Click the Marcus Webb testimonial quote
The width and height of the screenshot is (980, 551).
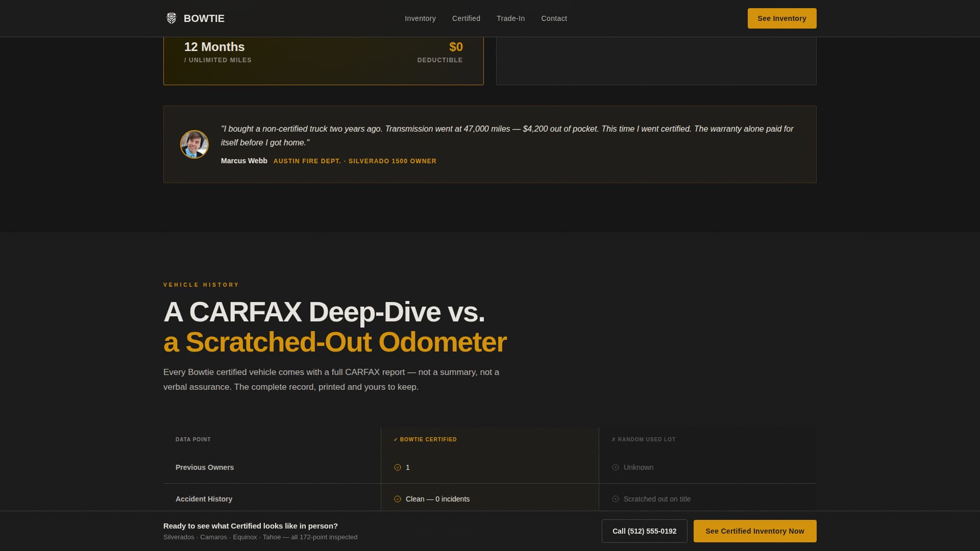[507, 136]
